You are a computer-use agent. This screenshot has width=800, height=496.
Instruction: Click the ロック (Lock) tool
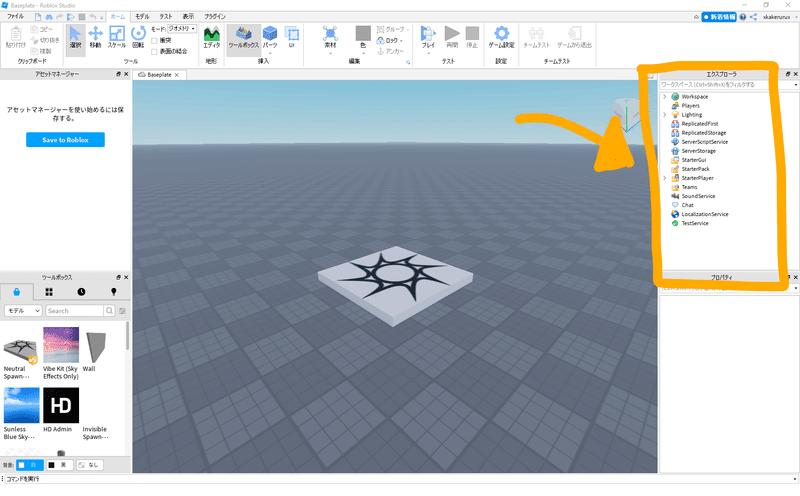[x=388, y=40]
